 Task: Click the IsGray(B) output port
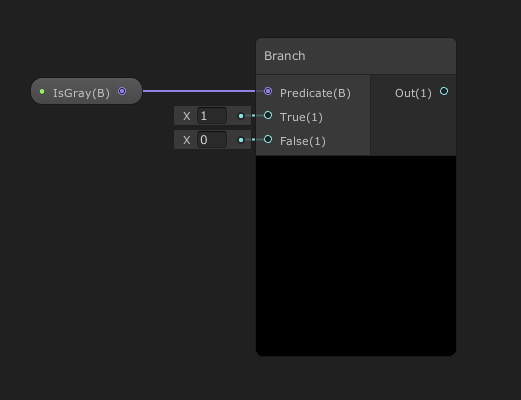(x=122, y=91)
